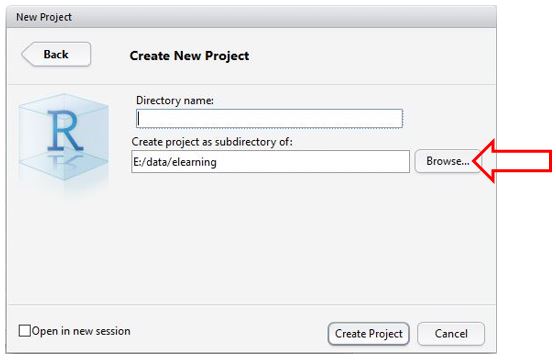Click the text cursor inside Directory name field
Screen dimensions: 556x363
[139, 118]
